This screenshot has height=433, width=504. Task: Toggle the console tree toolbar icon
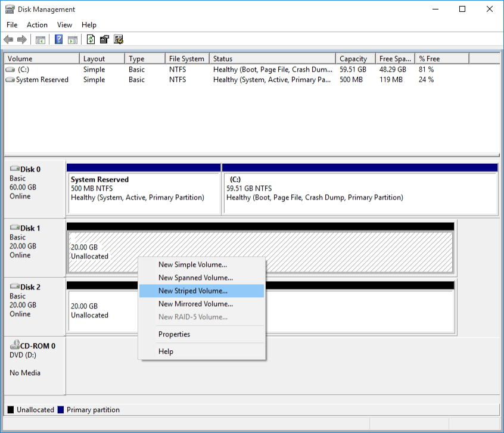[40, 40]
